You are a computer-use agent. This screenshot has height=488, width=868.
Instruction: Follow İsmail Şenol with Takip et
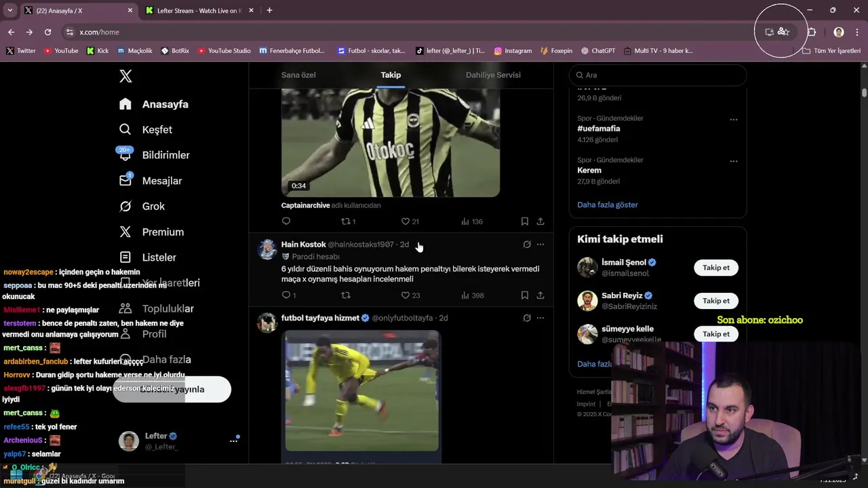coord(716,268)
